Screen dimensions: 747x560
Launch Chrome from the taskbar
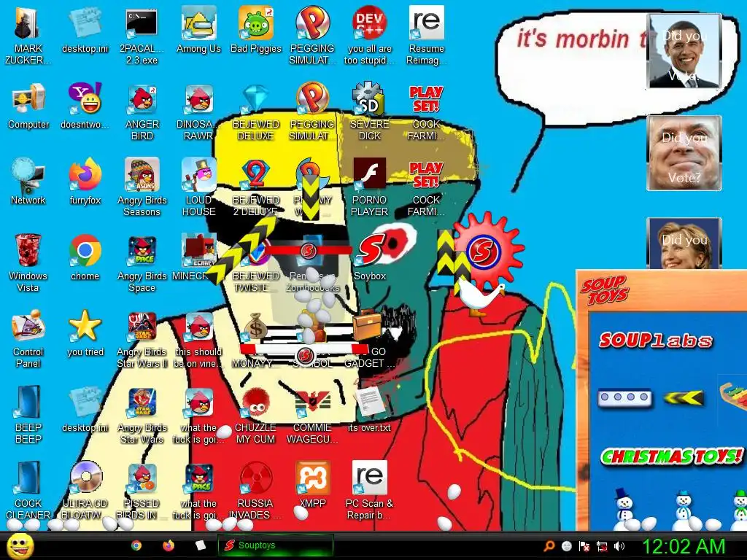point(136,545)
